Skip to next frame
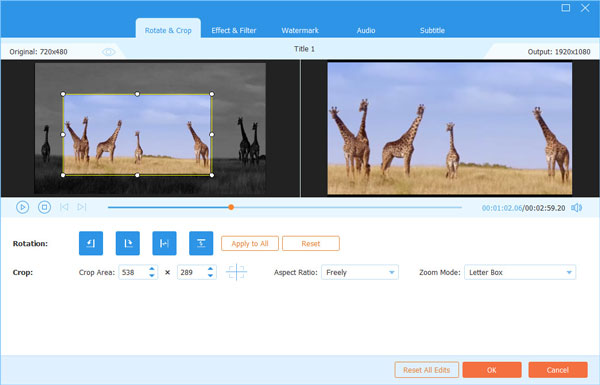Screen dimensions: 600x385 tap(82, 207)
